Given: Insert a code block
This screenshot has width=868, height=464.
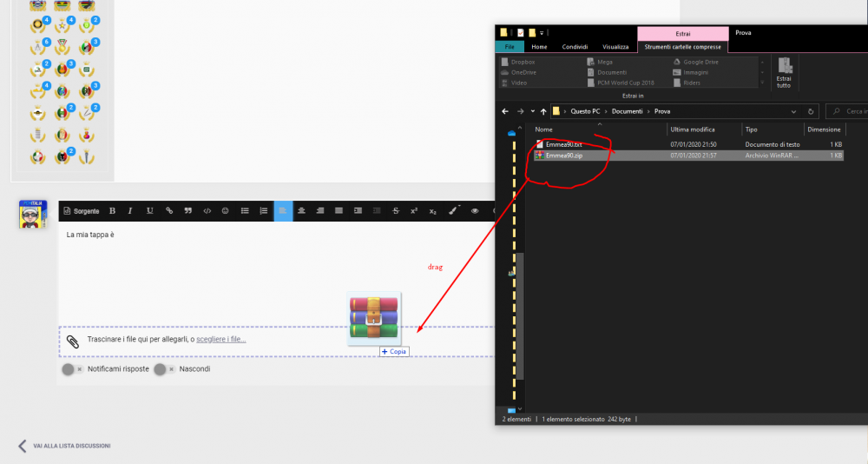Looking at the screenshot, I should [x=207, y=211].
